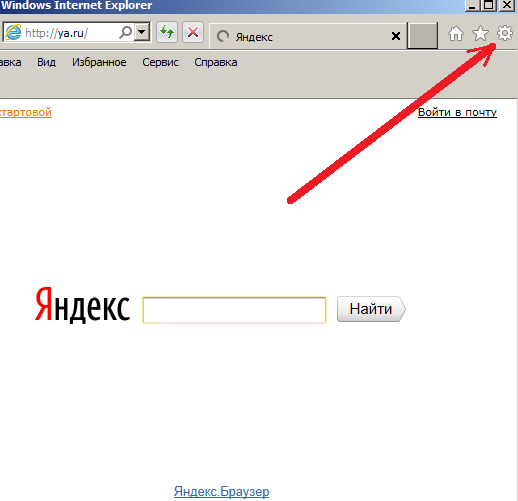Viewport: 518px width, 501px height.
Task: Expand the address bar dropdown arrow
Action: (142, 32)
